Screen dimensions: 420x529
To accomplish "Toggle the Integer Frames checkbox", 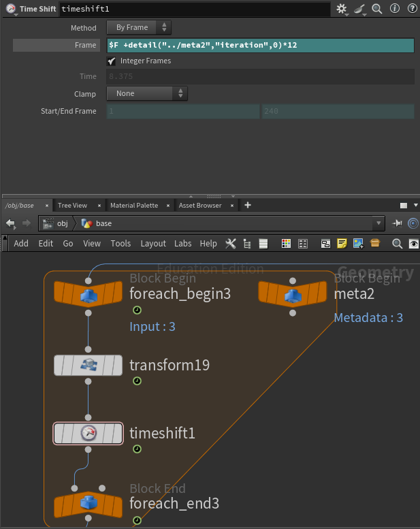I will (x=112, y=61).
